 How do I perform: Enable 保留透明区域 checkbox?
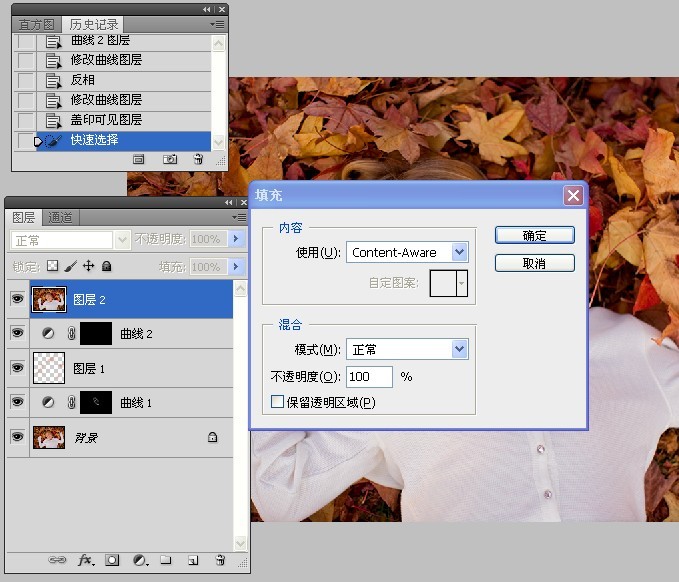click(x=277, y=401)
